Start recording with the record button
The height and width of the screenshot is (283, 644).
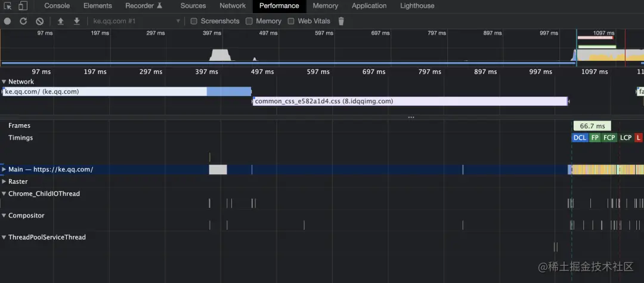tap(7, 21)
